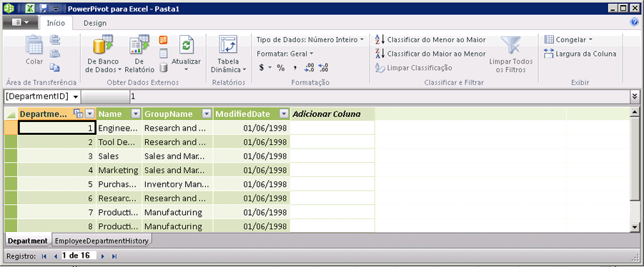Click the De Relatório import icon
644x267 pixels.
(139, 45)
